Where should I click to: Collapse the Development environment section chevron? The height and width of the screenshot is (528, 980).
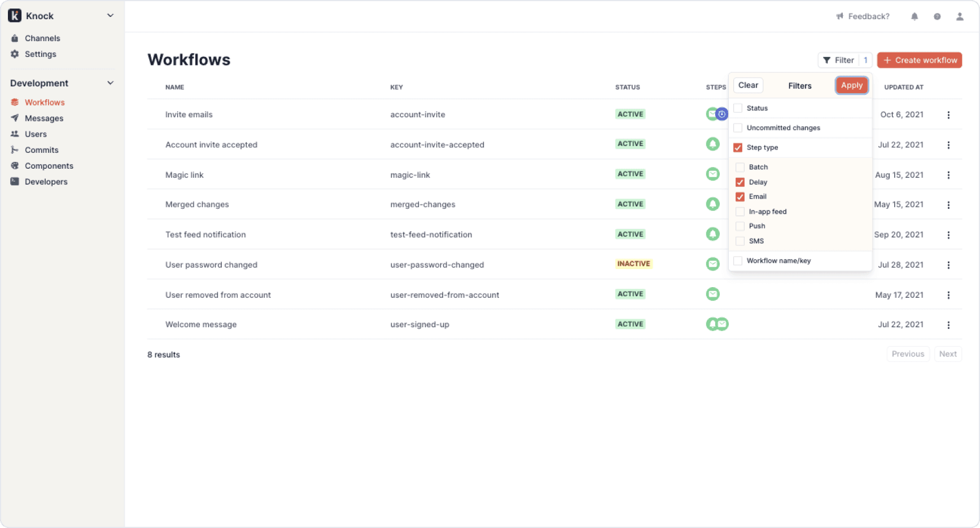click(111, 83)
